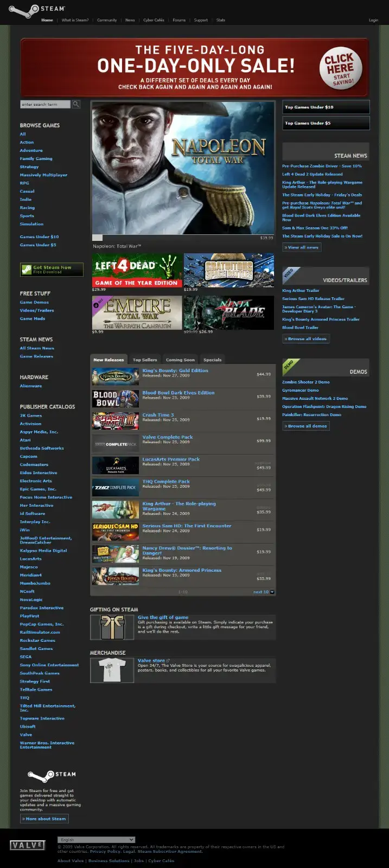Click the magnifier search icon
Screen dimensions: 389x868
point(76,104)
